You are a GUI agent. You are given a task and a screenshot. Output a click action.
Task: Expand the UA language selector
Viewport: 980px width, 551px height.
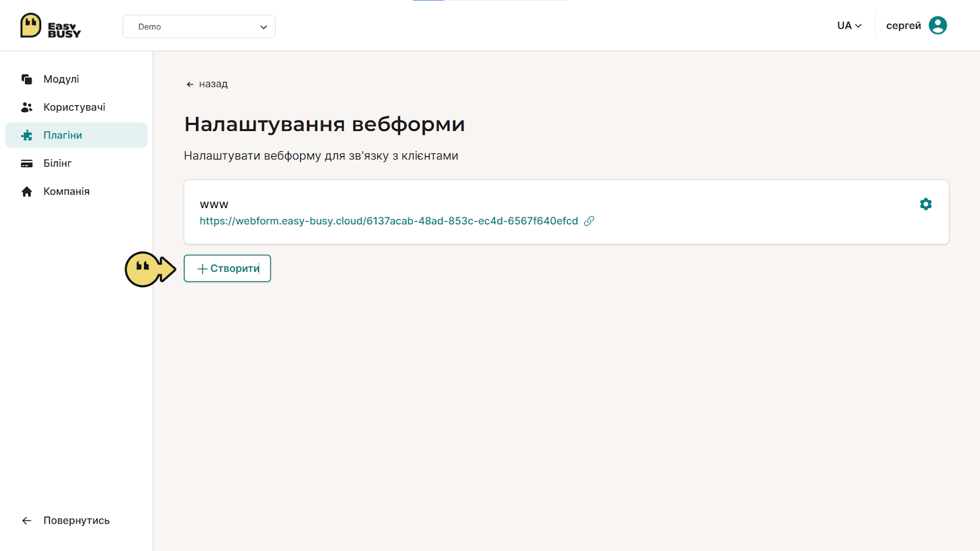[850, 26]
